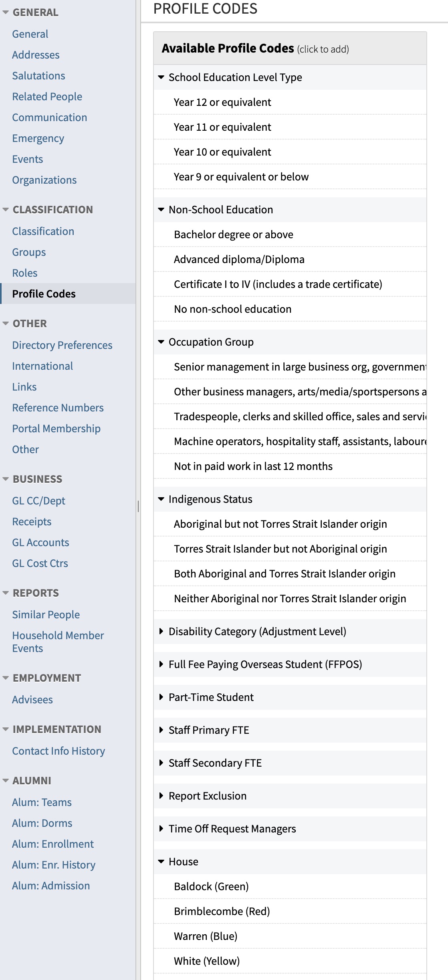Expand Time Off Request Managers group
Screen dimensions: 448x980
161,829
